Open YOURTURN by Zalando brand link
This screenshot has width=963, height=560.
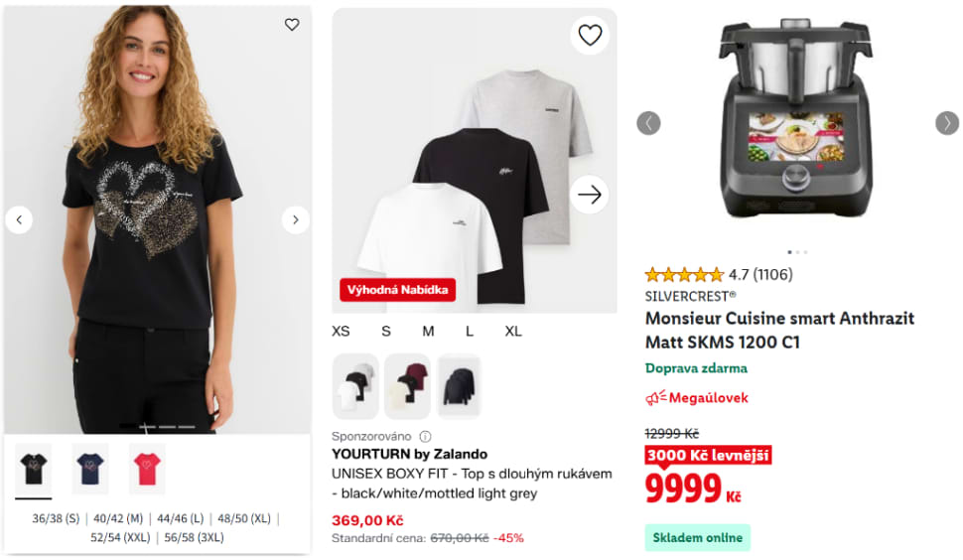tap(410, 455)
